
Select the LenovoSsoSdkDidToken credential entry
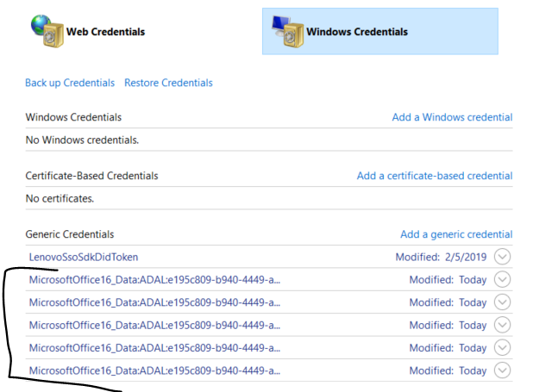(x=84, y=257)
